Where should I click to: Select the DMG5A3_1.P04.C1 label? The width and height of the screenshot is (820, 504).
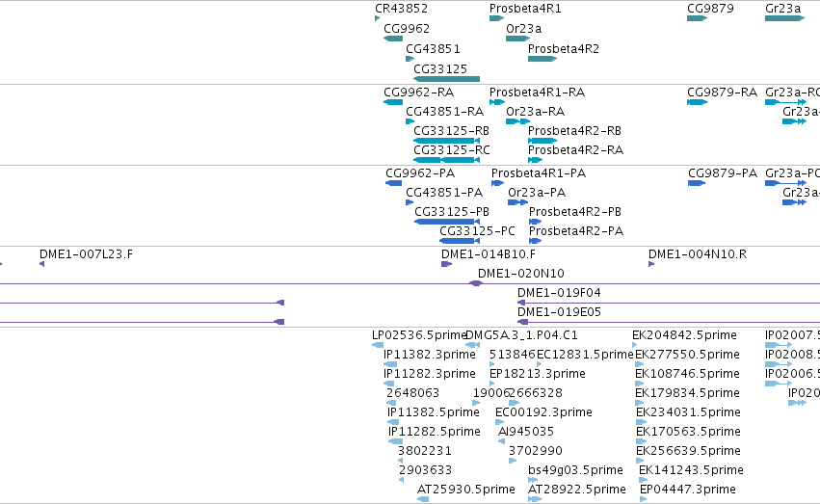[521, 335]
